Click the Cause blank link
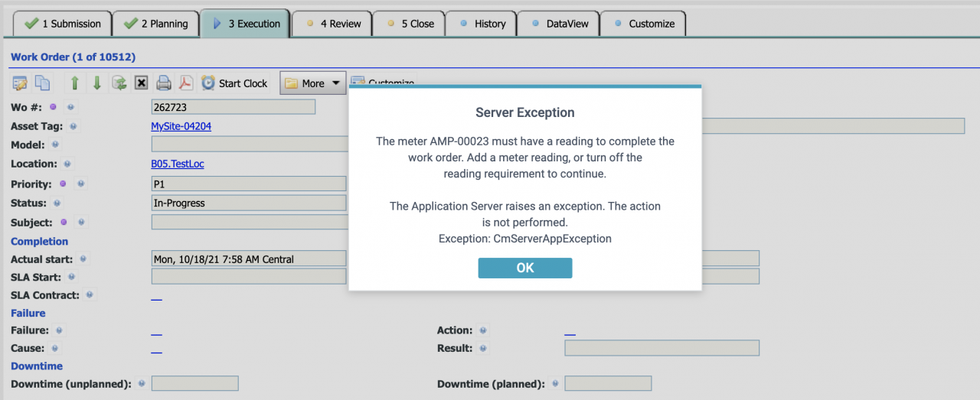The height and width of the screenshot is (400, 980). tap(156, 349)
